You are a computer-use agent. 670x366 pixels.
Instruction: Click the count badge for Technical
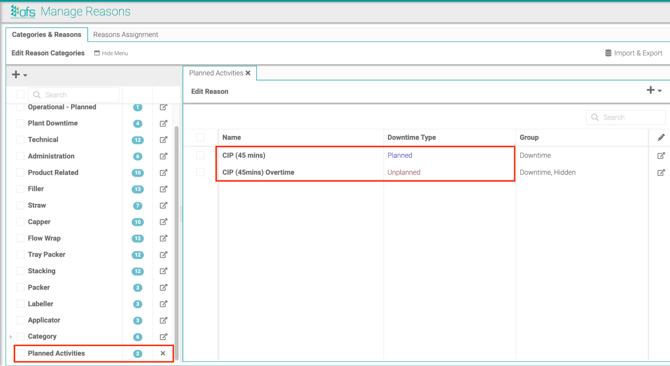click(x=138, y=140)
